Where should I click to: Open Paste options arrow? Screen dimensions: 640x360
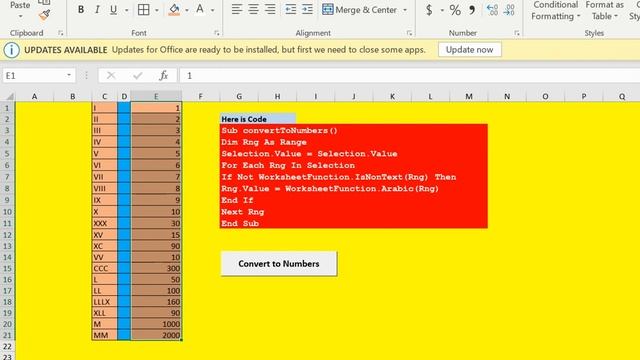pyautogui.click(x=20, y=17)
